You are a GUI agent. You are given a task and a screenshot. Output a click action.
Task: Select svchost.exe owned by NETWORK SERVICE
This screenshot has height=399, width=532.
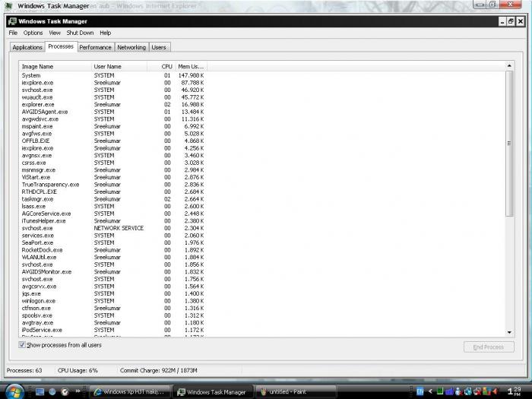pos(113,228)
